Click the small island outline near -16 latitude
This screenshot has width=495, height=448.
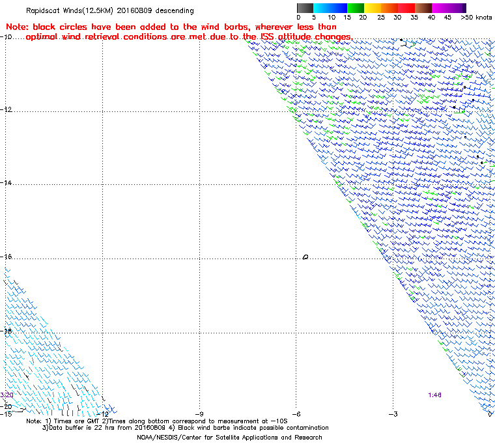[x=305, y=257]
